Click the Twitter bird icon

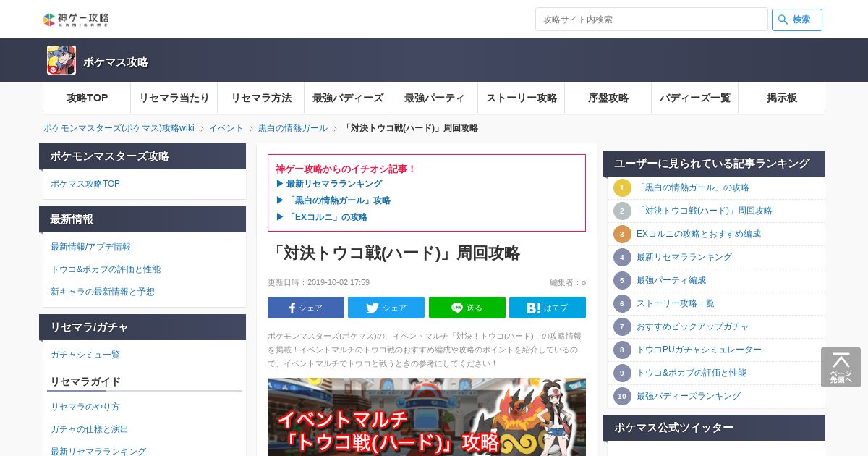373,308
